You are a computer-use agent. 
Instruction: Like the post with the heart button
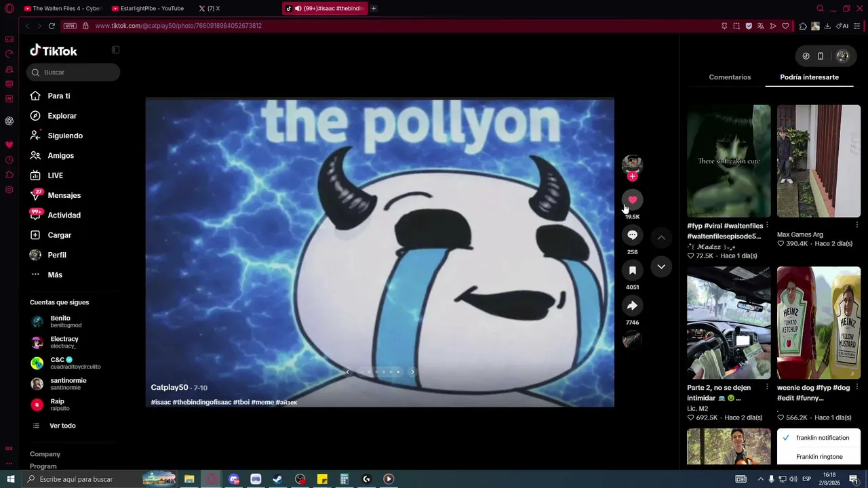pyautogui.click(x=632, y=199)
